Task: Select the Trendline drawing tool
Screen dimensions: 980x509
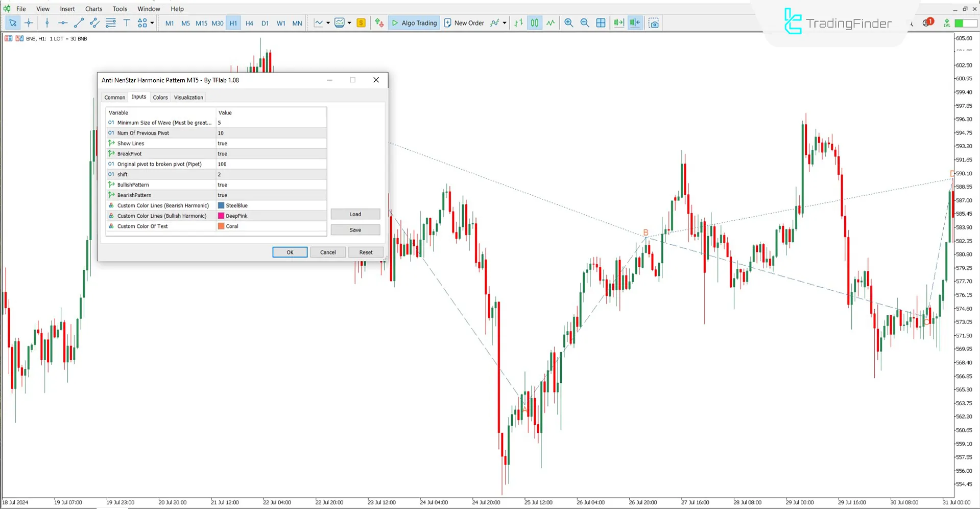Action: pos(78,22)
